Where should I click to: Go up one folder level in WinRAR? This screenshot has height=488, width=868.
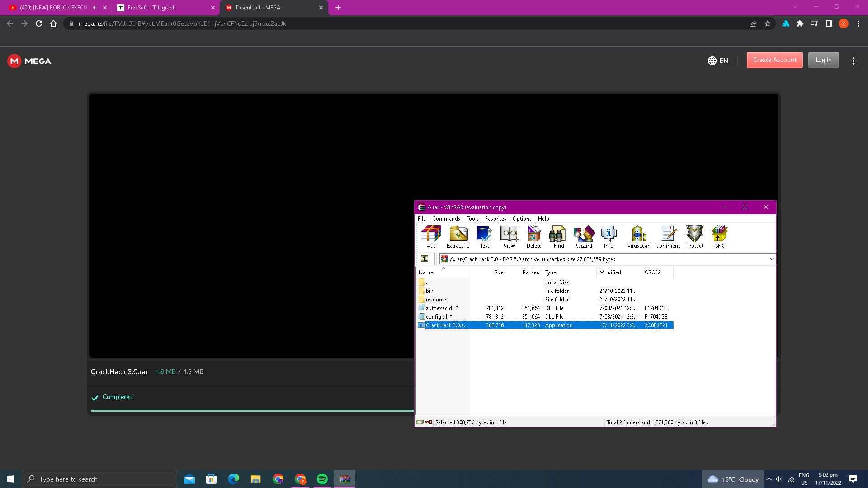425,259
